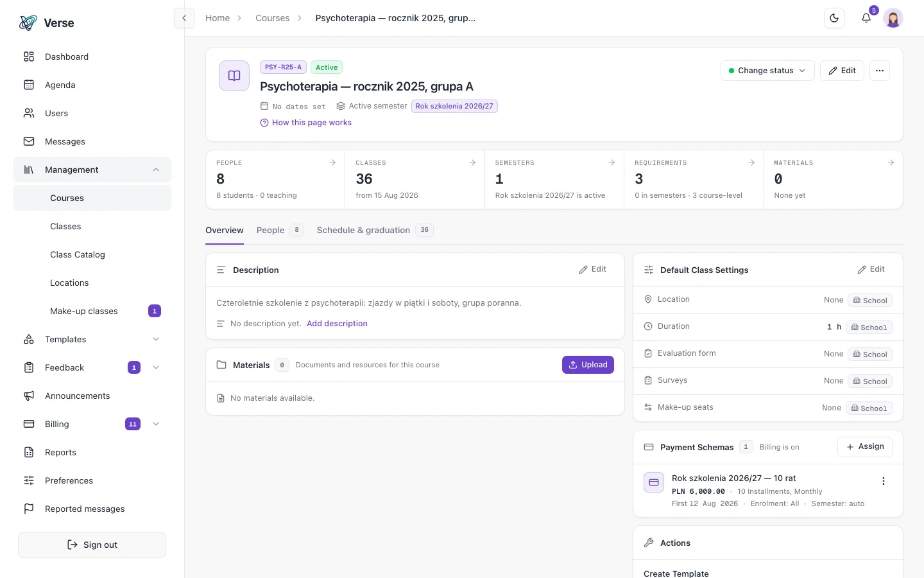Viewport: 924px width, 578px height.
Task: Click the Add description link
Action: point(337,324)
